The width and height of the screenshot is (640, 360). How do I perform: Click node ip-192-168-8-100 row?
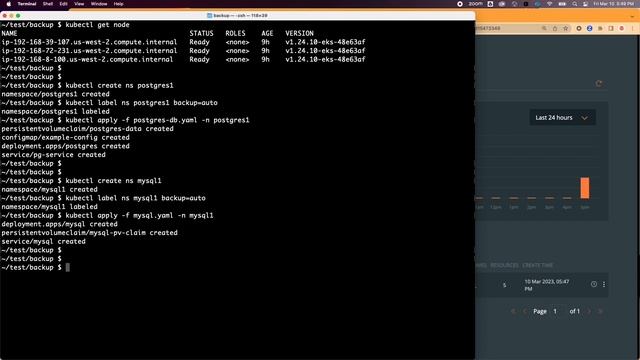183,59
